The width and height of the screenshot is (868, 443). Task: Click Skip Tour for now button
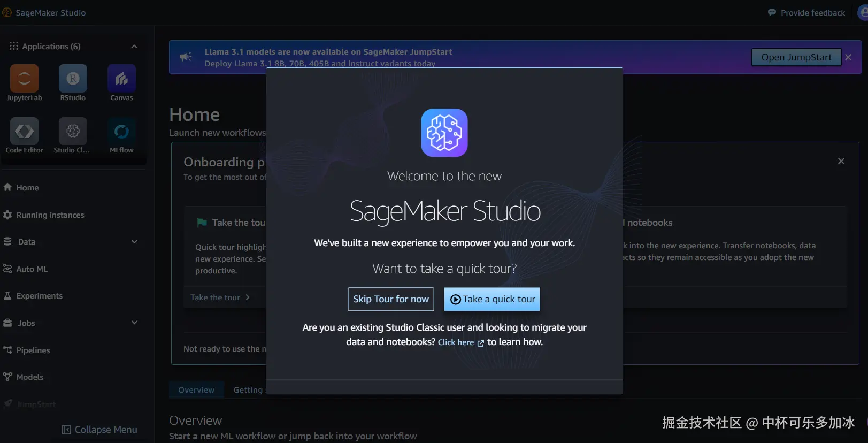click(x=391, y=299)
